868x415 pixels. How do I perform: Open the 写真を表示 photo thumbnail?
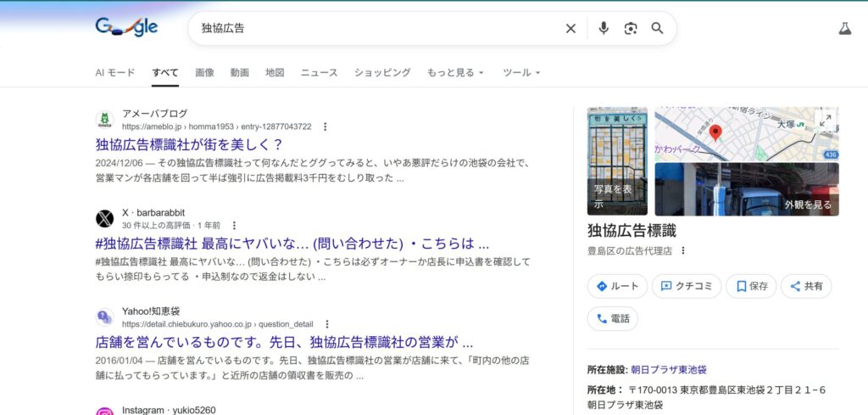[x=617, y=161]
